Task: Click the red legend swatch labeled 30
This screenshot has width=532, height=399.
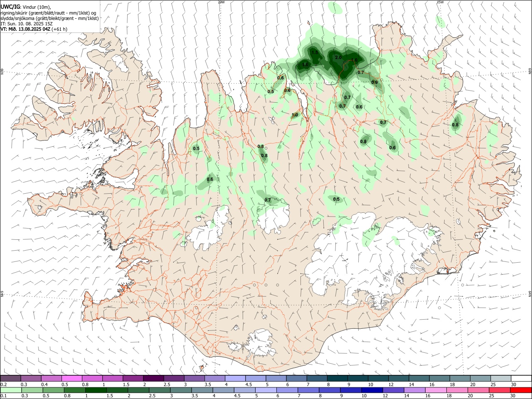Action: pyautogui.click(x=521, y=390)
